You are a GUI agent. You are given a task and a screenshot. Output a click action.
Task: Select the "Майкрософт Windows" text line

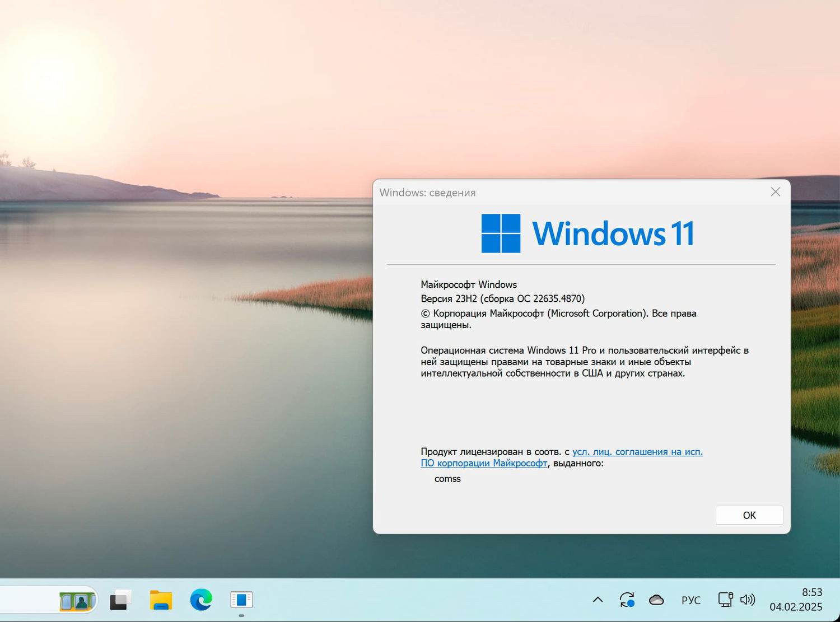tap(469, 284)
